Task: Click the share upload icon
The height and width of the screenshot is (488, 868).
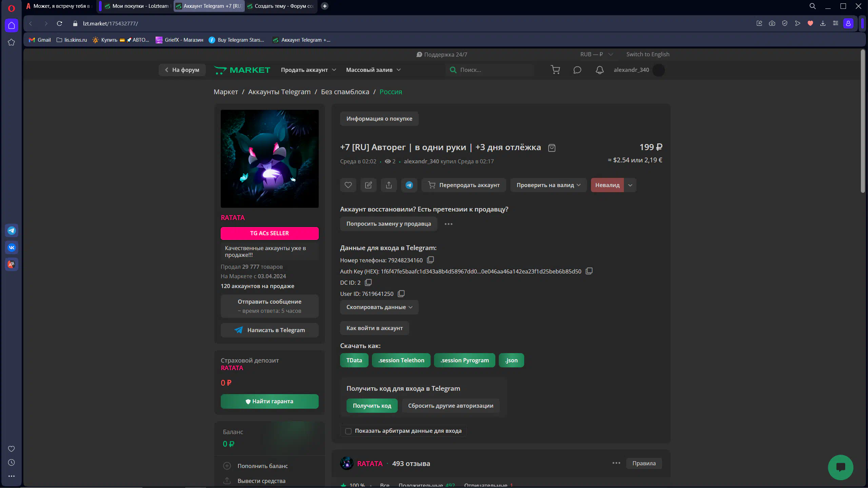Action: tap(389, 185)
